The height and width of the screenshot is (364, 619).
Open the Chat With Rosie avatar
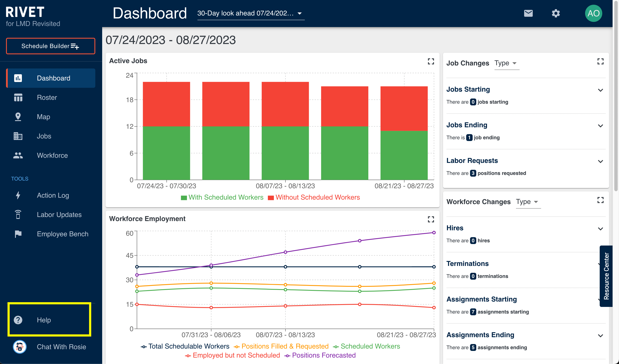20,347
